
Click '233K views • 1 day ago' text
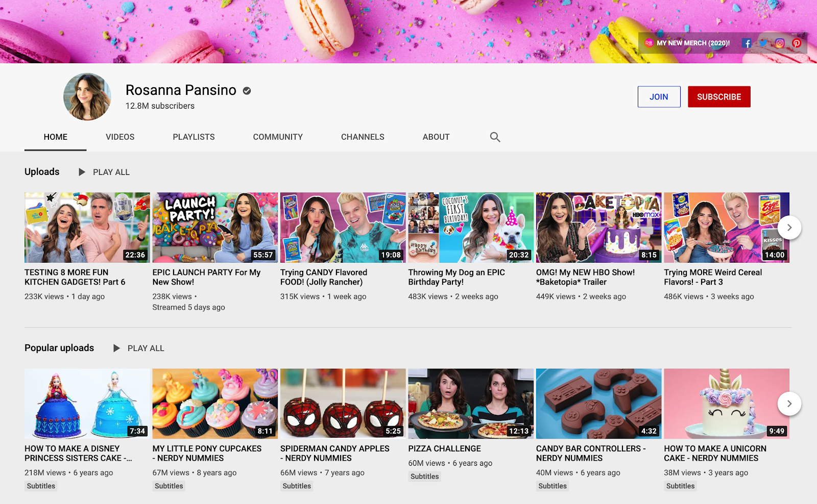tap(65, 296)
